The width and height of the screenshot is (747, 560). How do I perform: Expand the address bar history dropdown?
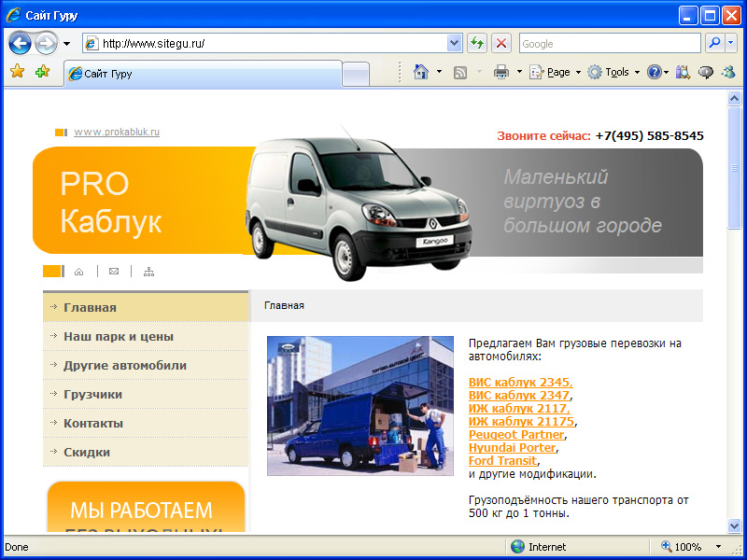(x=454, y=44)
